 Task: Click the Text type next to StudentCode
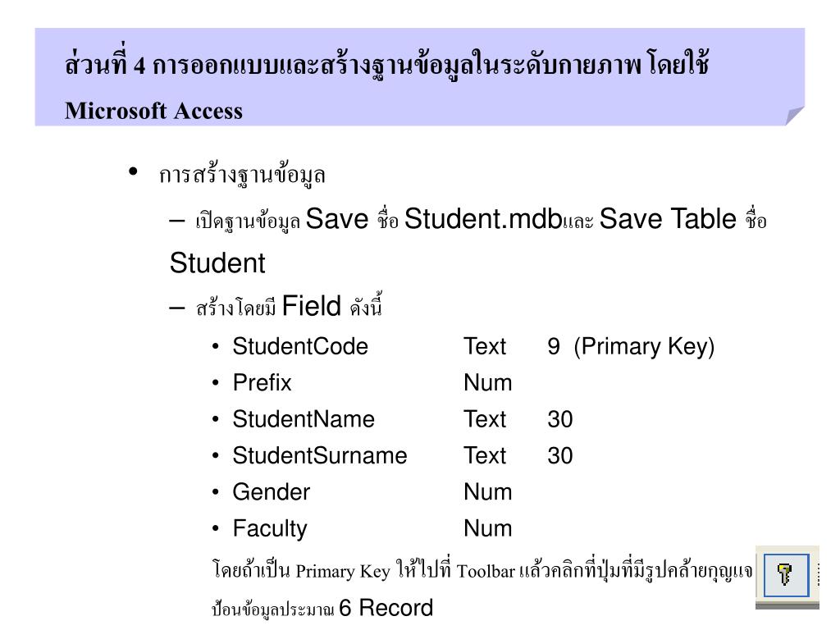[x=484, y=346]
